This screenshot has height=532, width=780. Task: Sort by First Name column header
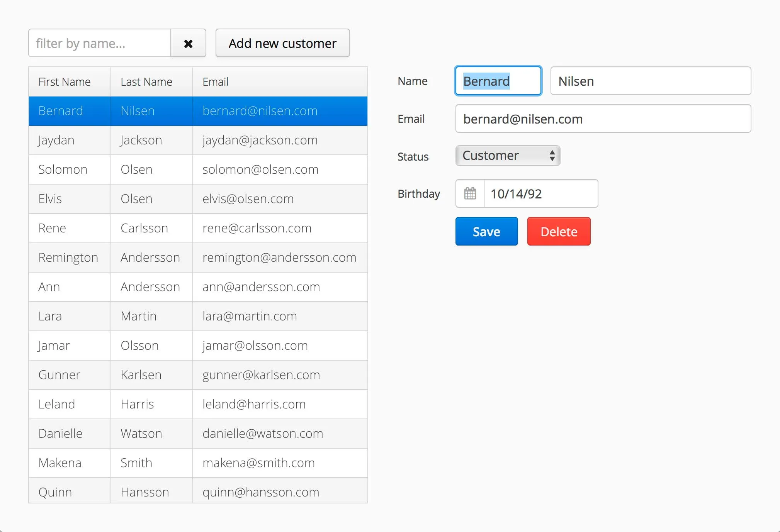65,82
